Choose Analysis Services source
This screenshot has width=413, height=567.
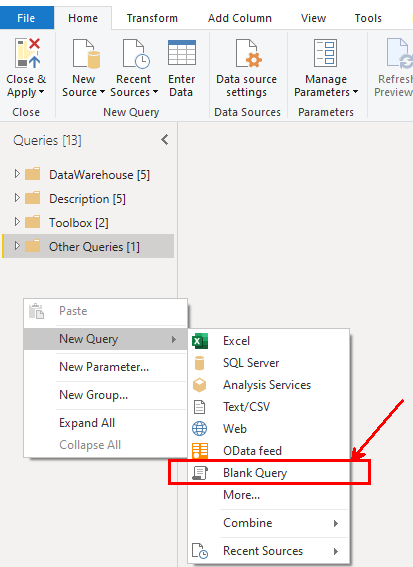[268, 385]
